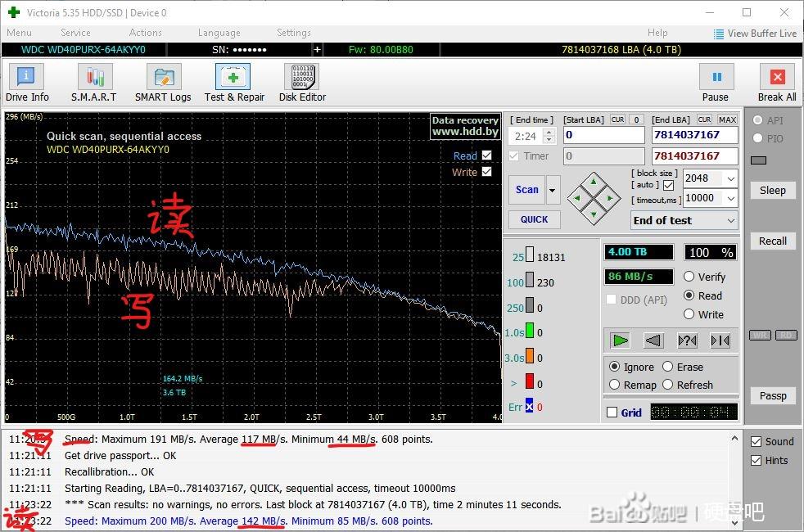Viewport: 804px width, 532px height.
Task: Toggle the Read graph checkbox
Action: 486,155
